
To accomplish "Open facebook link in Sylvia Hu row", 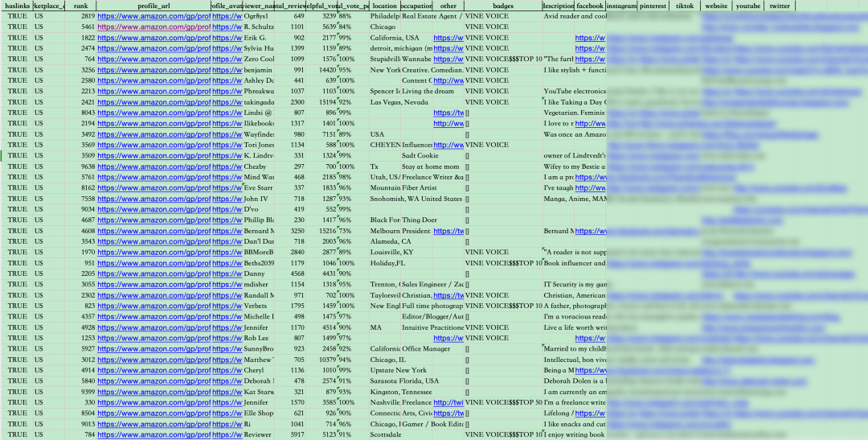I will (590, 48).
